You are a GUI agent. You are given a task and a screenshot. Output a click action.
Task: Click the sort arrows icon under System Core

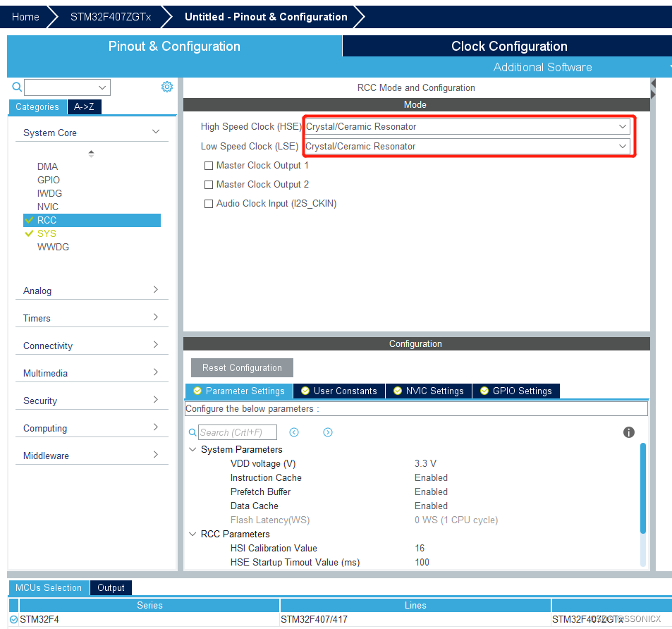[91, 154]
